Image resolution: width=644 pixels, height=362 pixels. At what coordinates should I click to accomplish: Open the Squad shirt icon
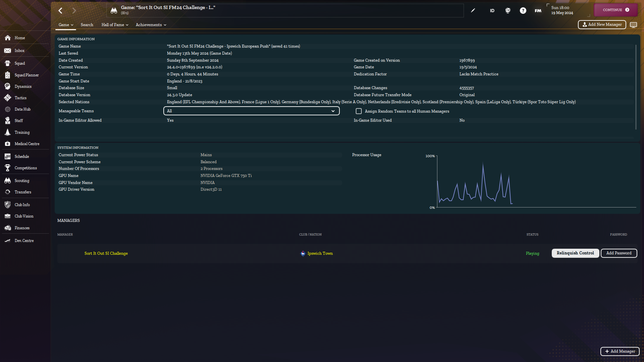[x=7, y=63]
